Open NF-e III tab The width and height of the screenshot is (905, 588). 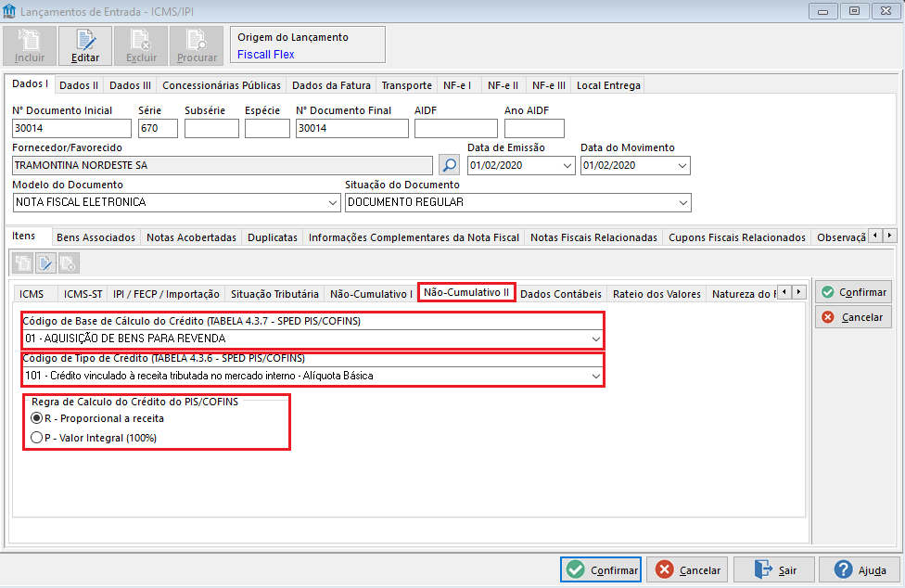pyautogui.click(x=549, y=85)
